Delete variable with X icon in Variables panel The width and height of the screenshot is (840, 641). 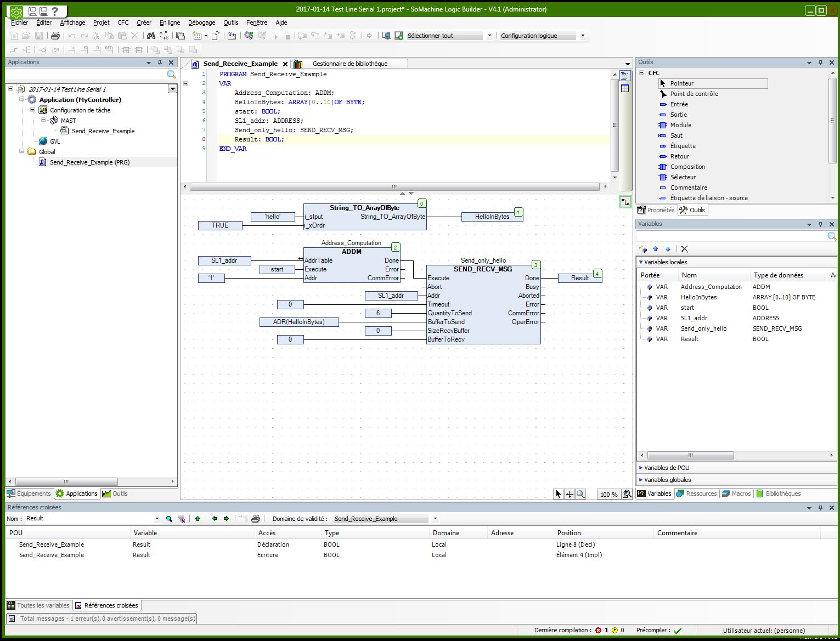coord(684,249)
